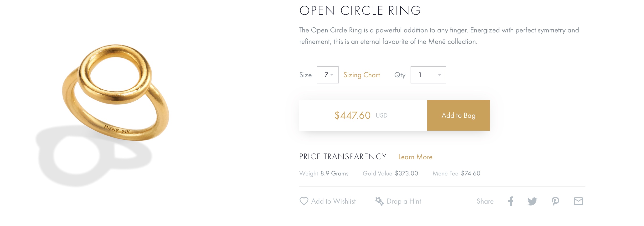Share the ring on Twitter
Screen dimensions: 644x226
coord(532,201)
